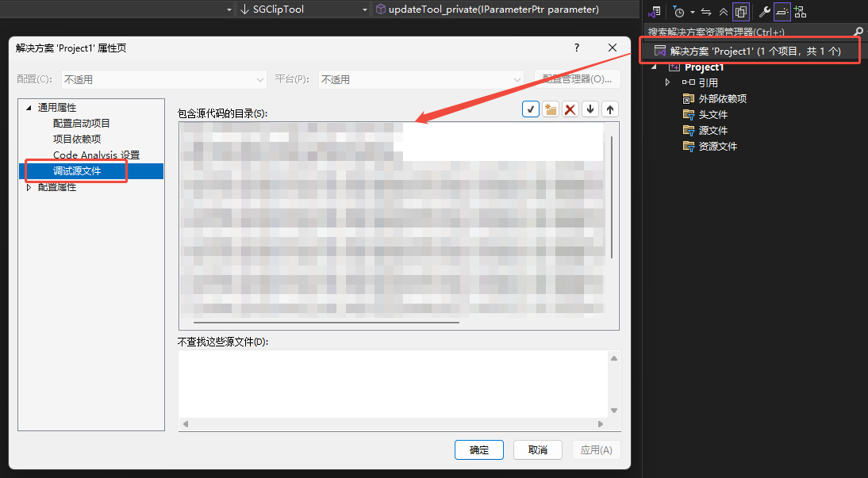
Task: Click the Collapse All double-chevron icon
Action: [722, 11]
